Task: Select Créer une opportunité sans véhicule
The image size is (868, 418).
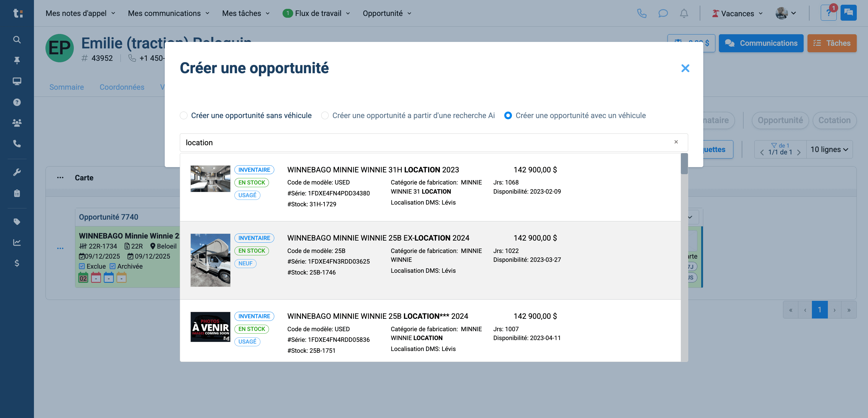Action: pos(184,115)
